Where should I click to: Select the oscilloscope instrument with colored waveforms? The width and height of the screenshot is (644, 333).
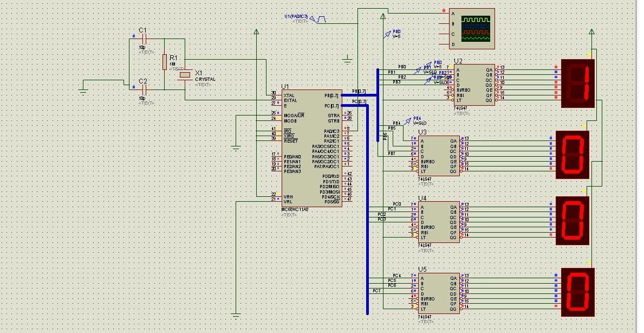coord(472,29)
